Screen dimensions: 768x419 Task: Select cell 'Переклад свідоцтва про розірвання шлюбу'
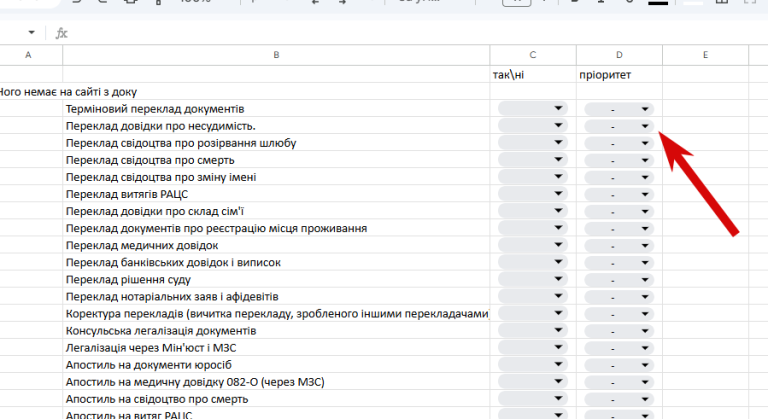[x=276, y=143]
